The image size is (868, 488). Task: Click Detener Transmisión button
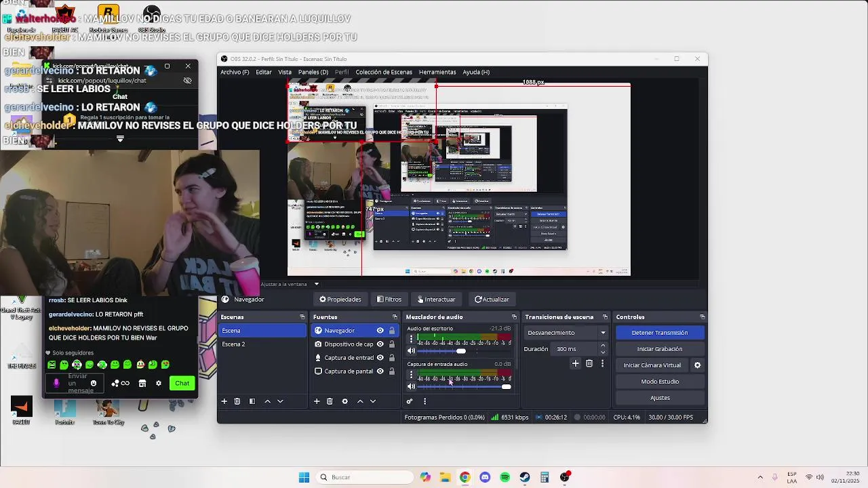(x=660, y=333)
